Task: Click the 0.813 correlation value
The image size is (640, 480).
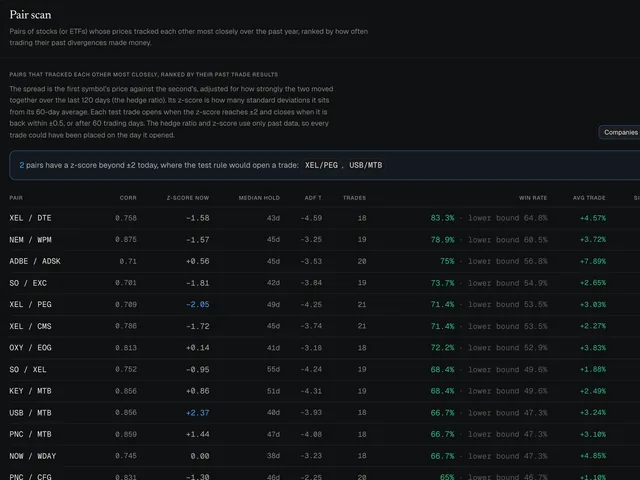Action: tap(126, 348)
